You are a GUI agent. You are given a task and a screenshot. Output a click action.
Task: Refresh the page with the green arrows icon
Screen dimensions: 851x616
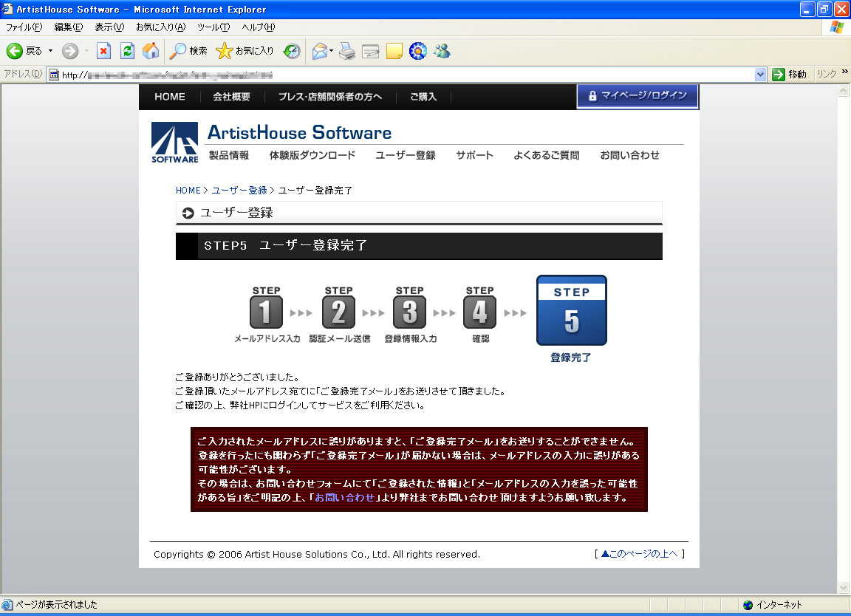click(x=128, y=51)
